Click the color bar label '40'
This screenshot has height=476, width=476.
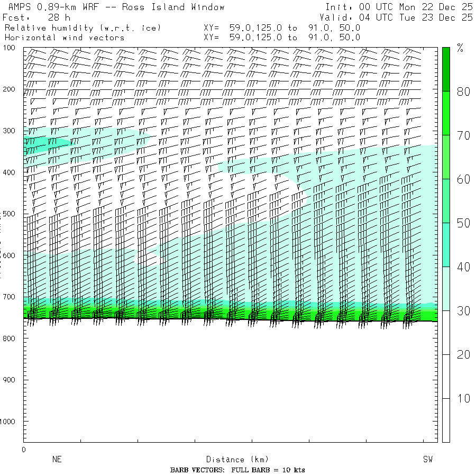tap(463, 267)
